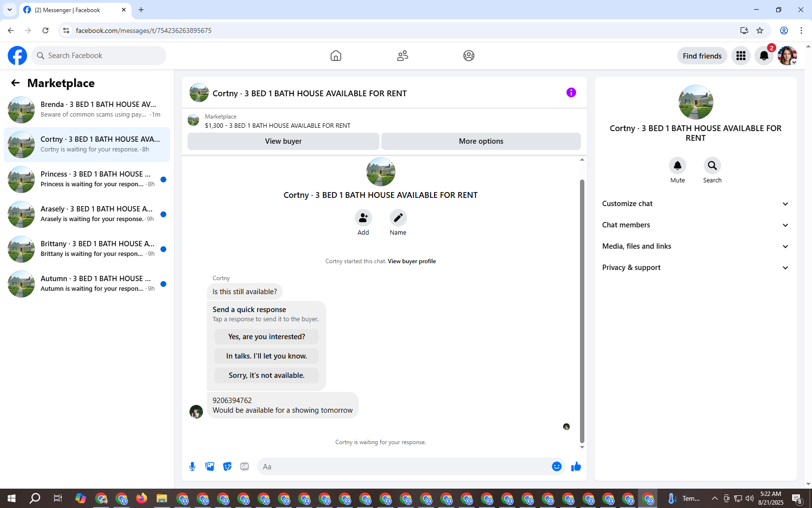Open Princess's conversation
The width and height of the screenshot is (812, 508).
coord(87,179)
